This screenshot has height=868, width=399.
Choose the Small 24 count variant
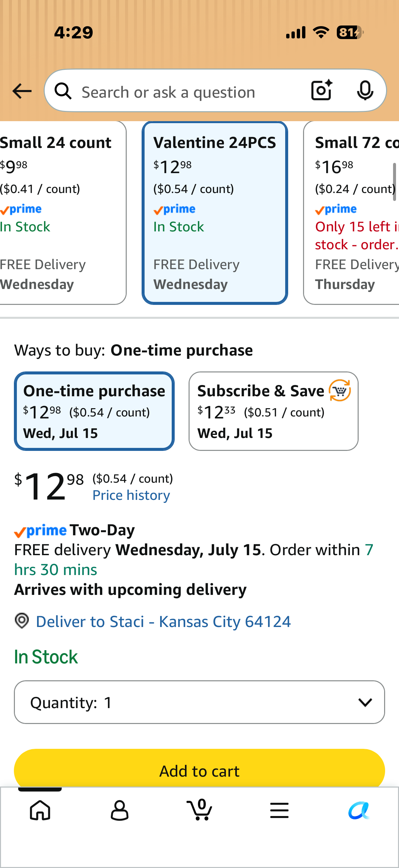(63, 213)
